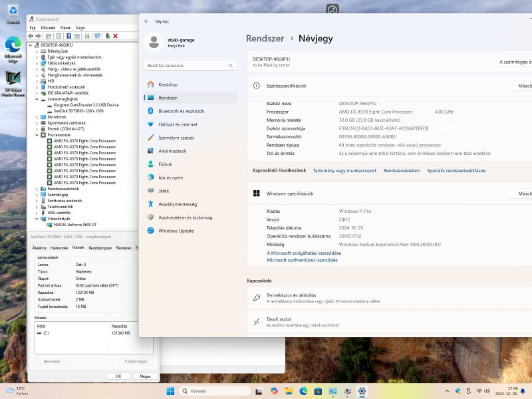
Task: Expand the Monitorok node
Action: tap(37, 117)
